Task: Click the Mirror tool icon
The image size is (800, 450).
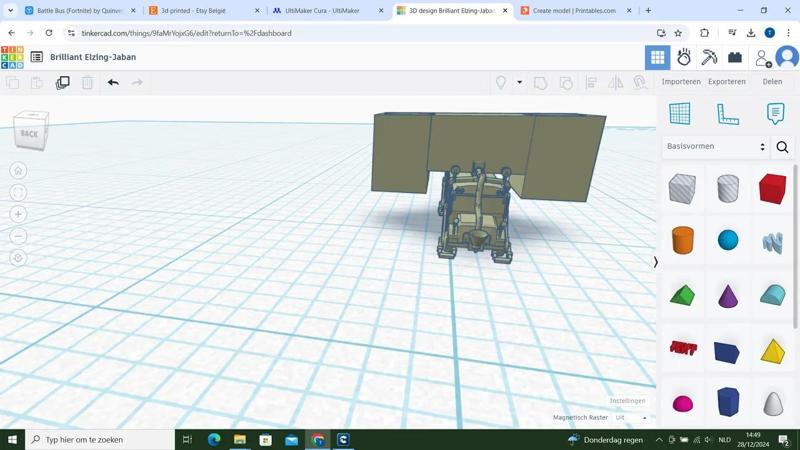Action: pos(616,83)
